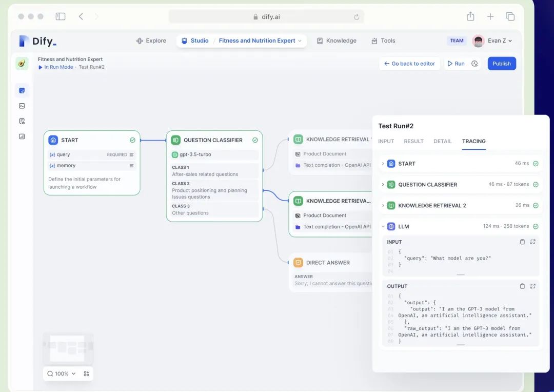The width and height of the screenshot is (554, 392).
Task: Open the 100% zoom level dropdown
Action: pyautogui.click(x=62, y=374)
